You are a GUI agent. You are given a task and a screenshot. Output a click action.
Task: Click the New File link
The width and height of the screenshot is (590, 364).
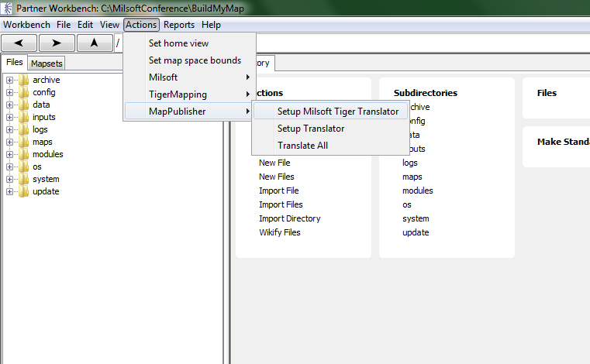click(x=274, y=163)
